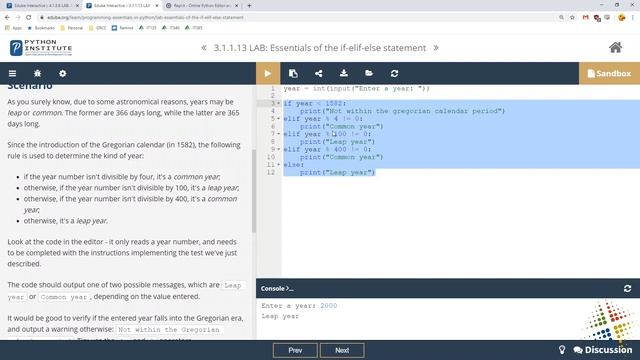
Task: Click the Console header label
Action: [x=277, y=289]
